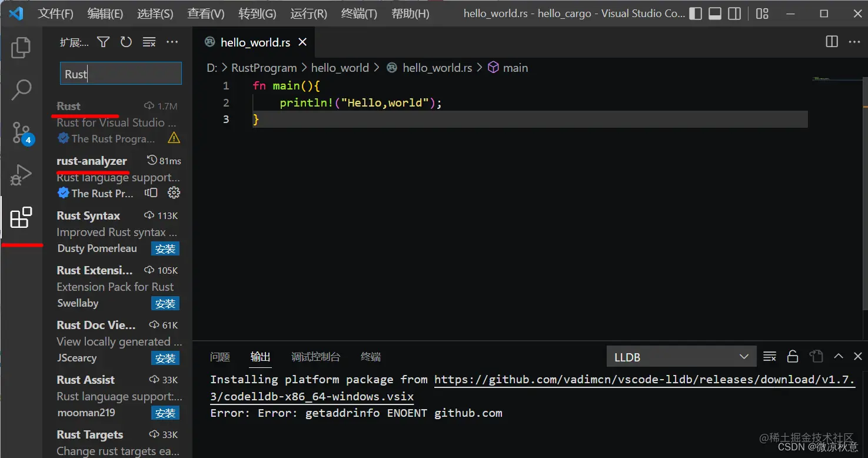868x458 pixels.
Task: Click warning icon on Rust extension
Action: point(174,138)
